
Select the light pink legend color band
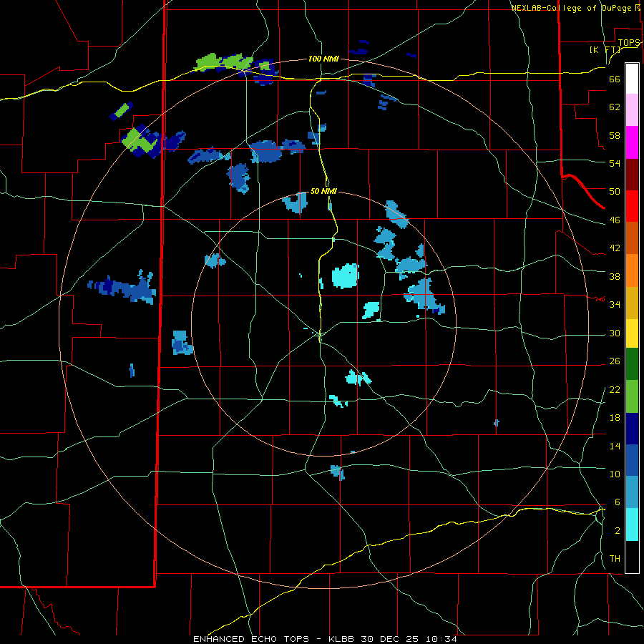tap(632, 109)
